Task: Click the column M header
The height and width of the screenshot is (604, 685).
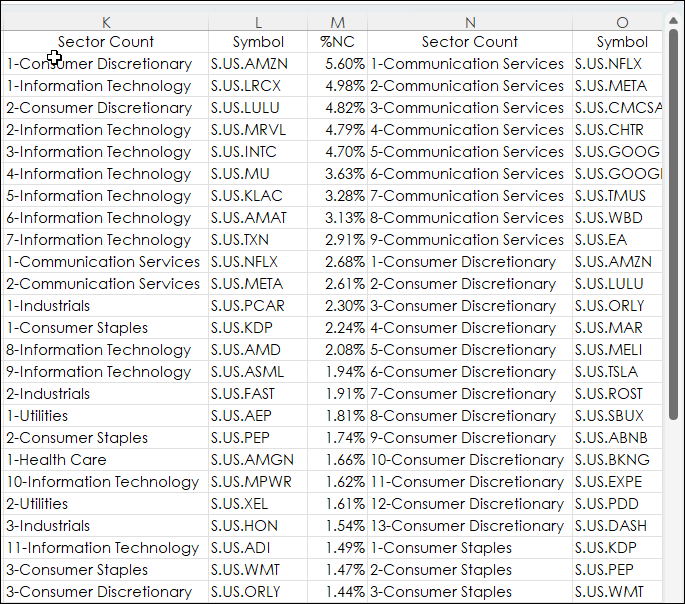Action: pyautogui.click(x=337, y=21)
